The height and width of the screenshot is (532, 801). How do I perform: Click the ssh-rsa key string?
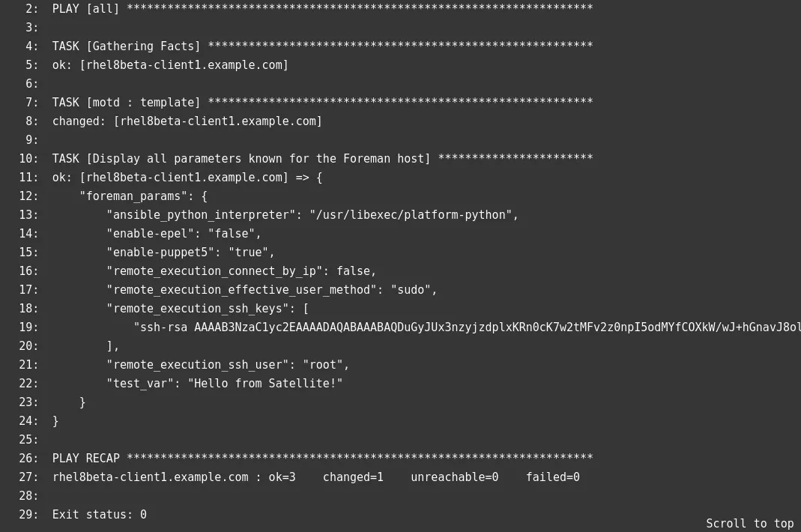pyautogui.click(x=465, y=327)
